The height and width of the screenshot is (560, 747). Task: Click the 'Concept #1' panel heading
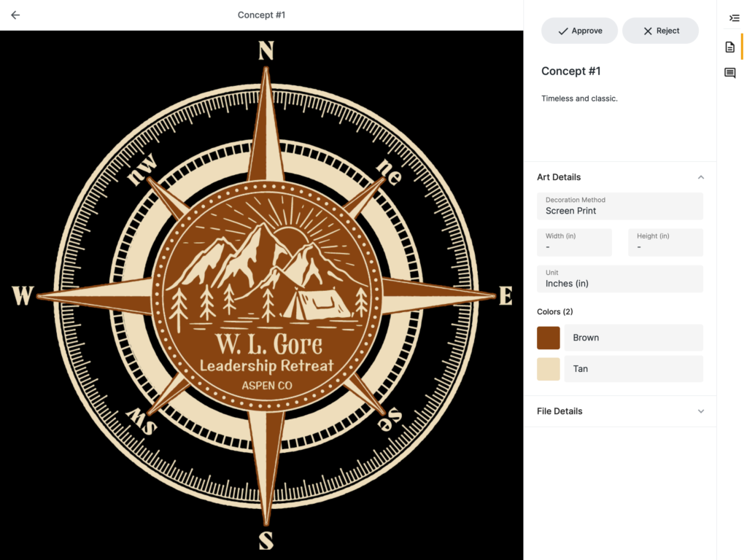pyautogui.click(x=570, y=71)
